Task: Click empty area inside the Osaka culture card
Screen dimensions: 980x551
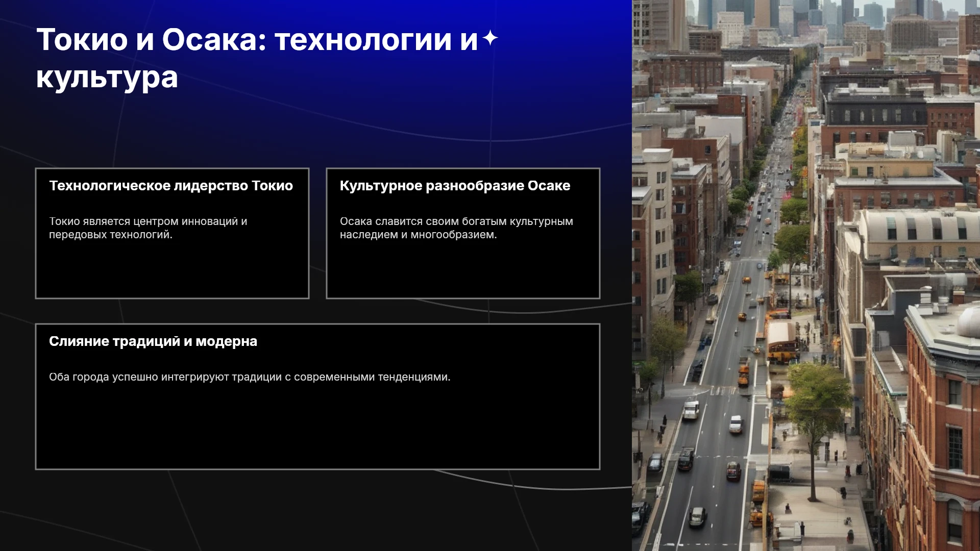Action: [x=463, y=269]
